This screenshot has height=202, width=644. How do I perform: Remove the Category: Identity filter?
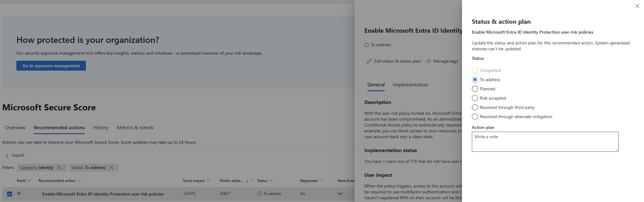[x=59, y=167]
